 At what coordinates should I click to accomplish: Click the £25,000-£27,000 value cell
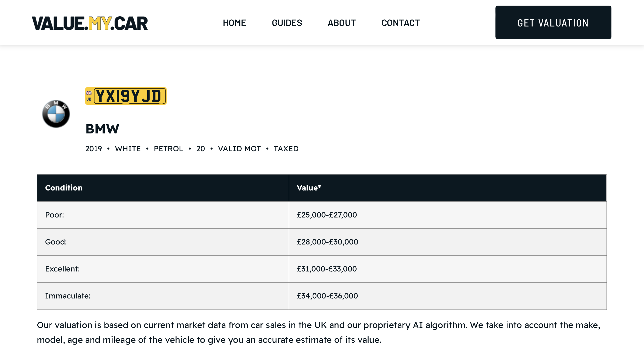pyautogui.click(x=327, y=215)
